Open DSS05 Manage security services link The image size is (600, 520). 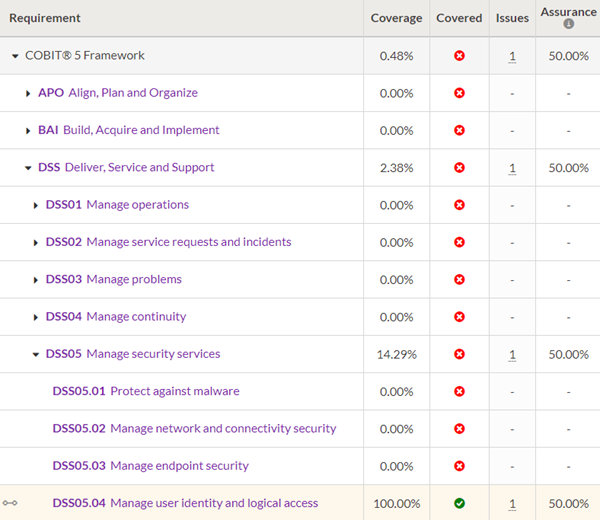pos(133,354)
